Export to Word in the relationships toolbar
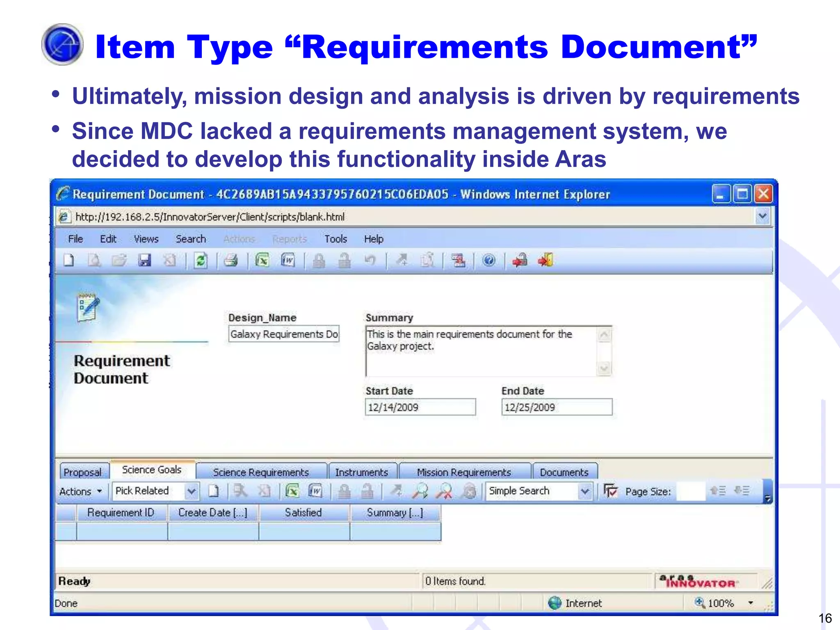Viewport: 840px width, 630px height. 315,491
